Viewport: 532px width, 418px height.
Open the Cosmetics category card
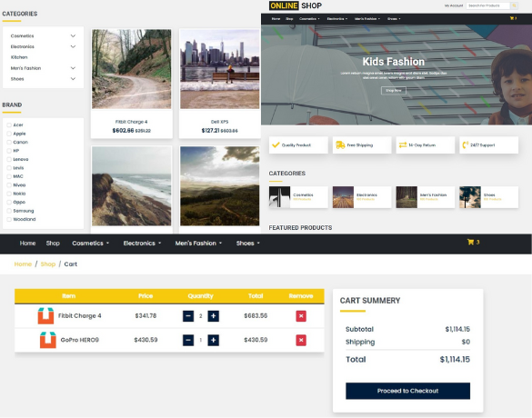pyautogui.click(x=298, y=197)
